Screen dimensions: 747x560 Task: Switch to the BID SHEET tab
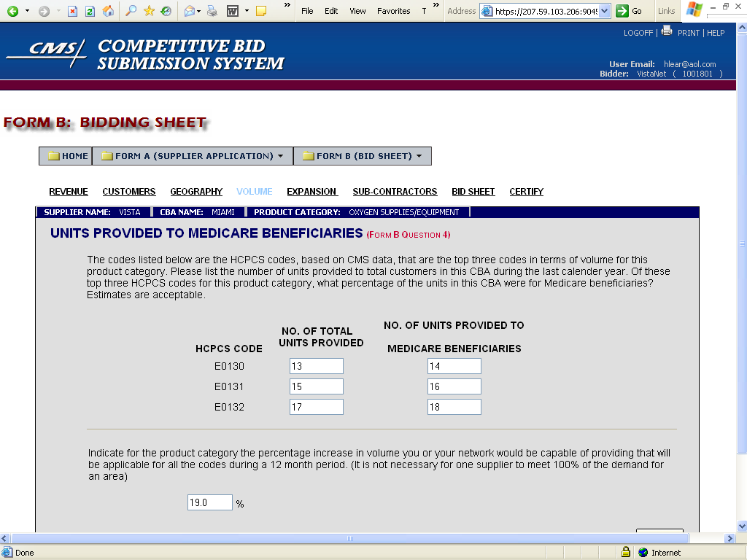pyautogui.click(x=473, y=192)
